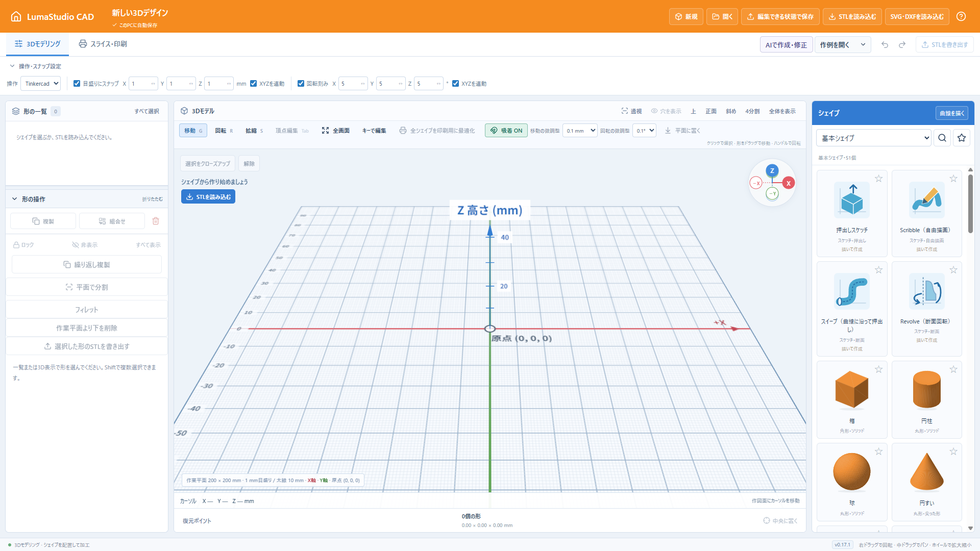Open 作例を開く dropdown
Viewport: 980px width, 551px height.
(x=843, y=45)
